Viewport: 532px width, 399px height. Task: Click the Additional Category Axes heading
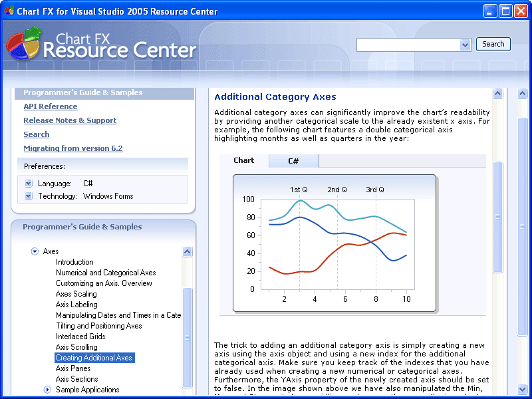point(275,97)
